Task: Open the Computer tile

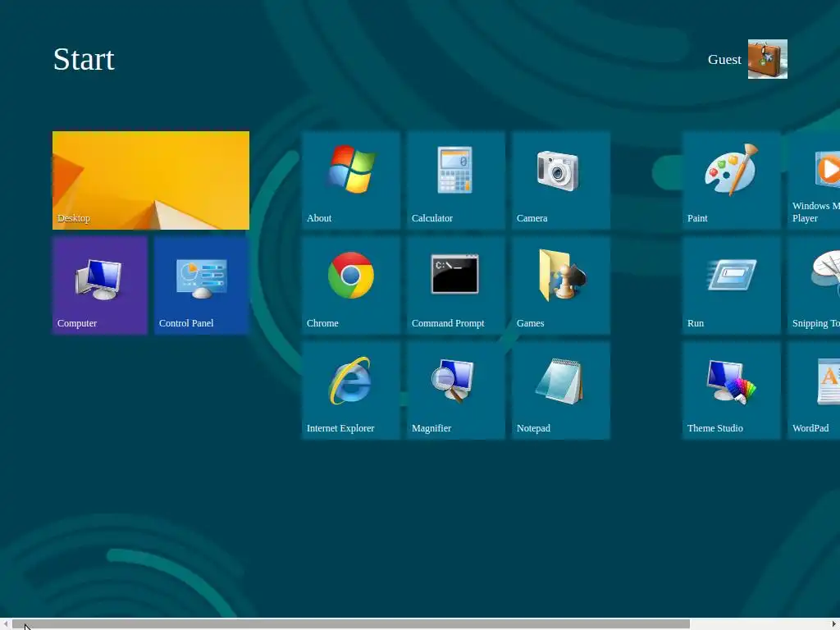Action: pos(99,285)
